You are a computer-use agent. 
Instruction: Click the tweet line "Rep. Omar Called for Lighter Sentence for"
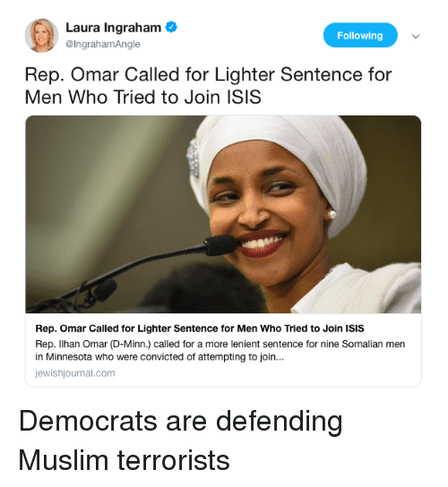tap(208, 74)
